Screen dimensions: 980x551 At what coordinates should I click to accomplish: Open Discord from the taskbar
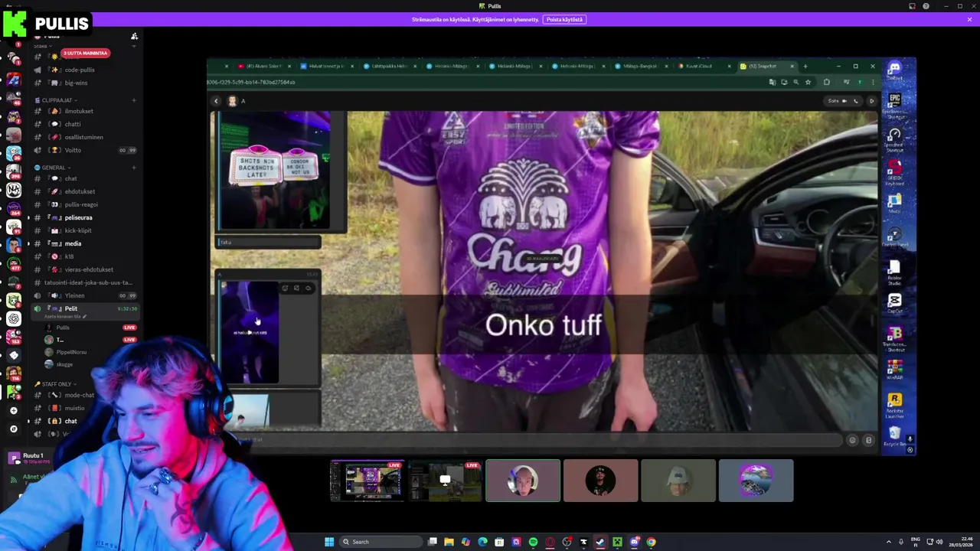(634, 542)
